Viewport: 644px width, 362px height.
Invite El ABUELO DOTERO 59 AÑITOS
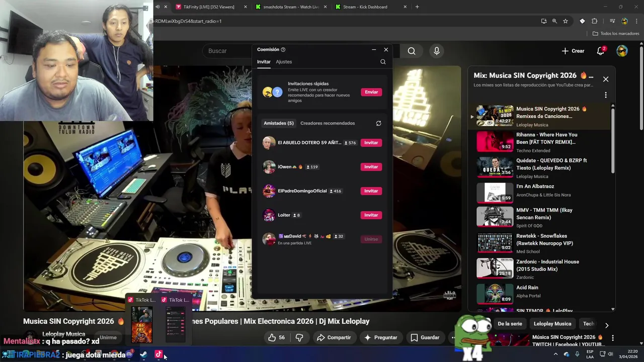[x=371, y=143]
